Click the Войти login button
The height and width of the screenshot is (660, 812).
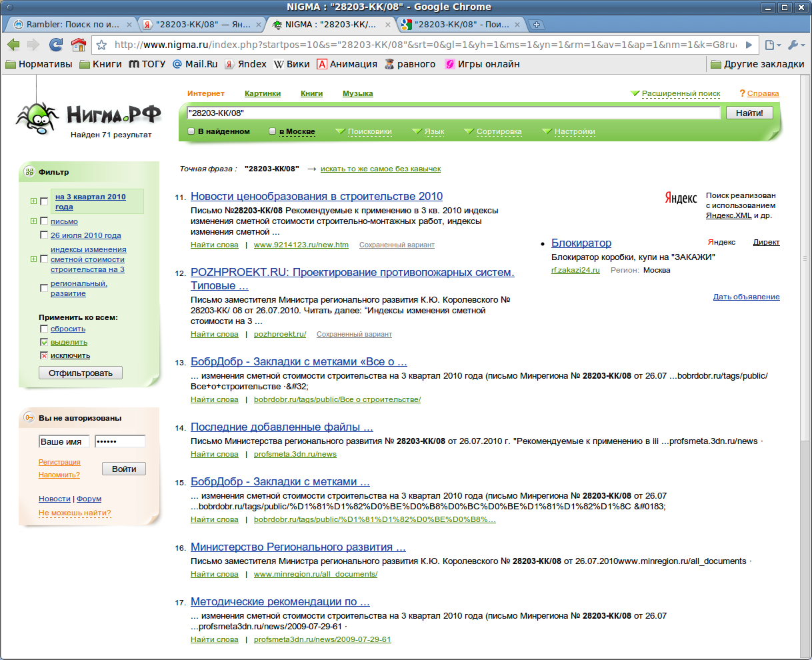pos(124,469)
